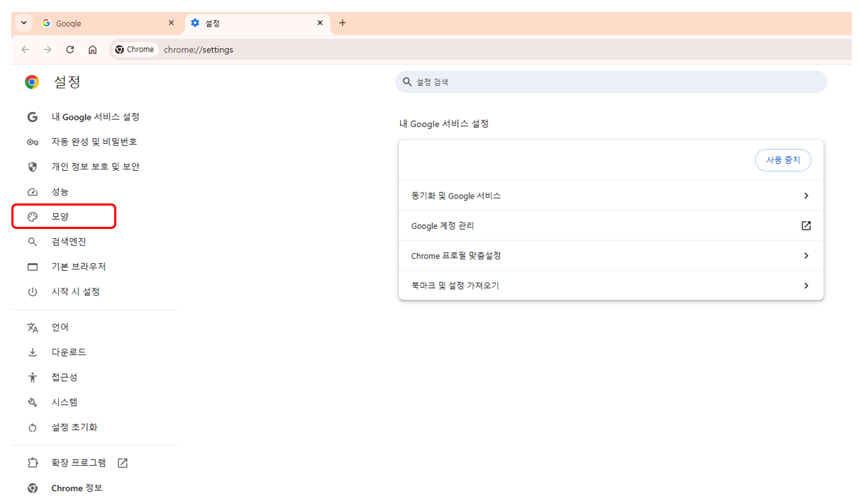Click the accessibility figure icon for 접근성
859x504 pixels.
pyautogui.click(x=32, y=377)
